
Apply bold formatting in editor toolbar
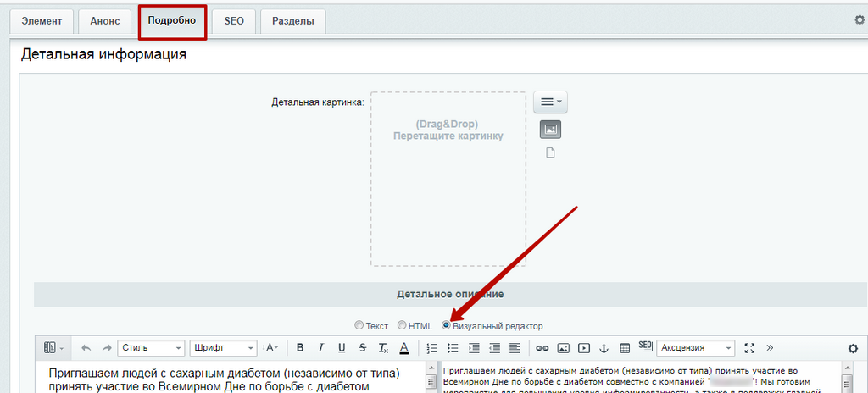pos(300,347)
